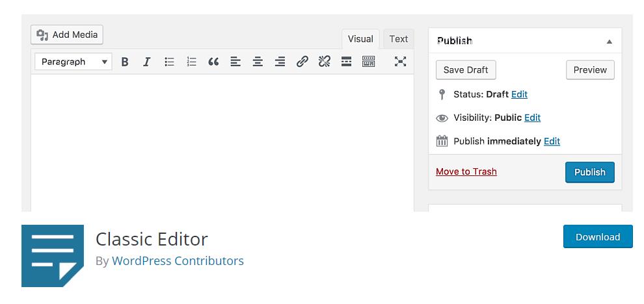The height and width of the screenshot is (304, 644).
Task: Switch to the Visual tab
Action: (360, 39)
